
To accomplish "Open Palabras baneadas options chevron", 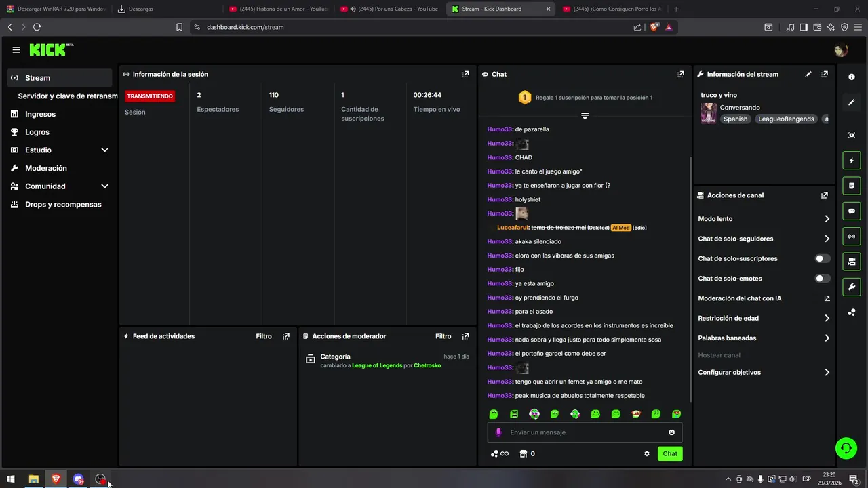I will (827, 338).
